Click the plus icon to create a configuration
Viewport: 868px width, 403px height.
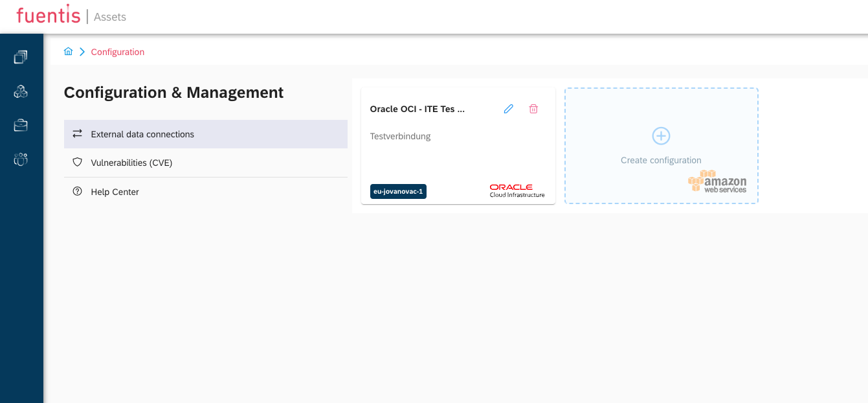pyautogui.click(x=661, y=135)
